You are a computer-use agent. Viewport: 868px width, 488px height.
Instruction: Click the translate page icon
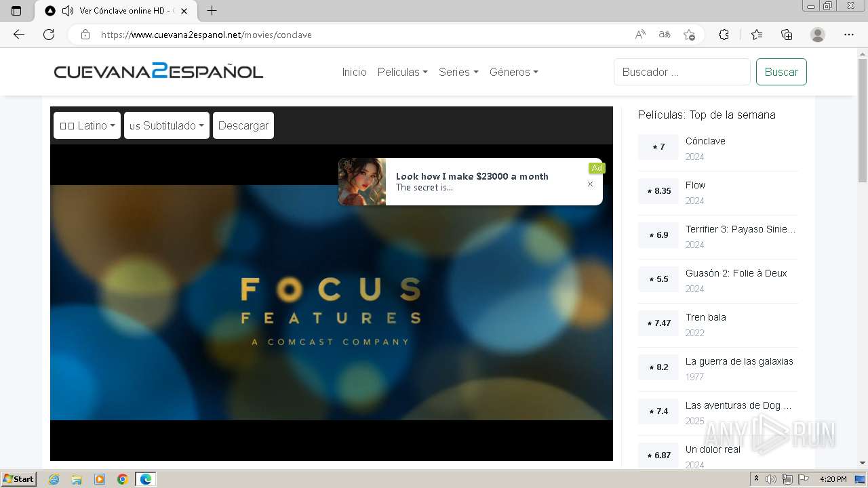[665, 35]
